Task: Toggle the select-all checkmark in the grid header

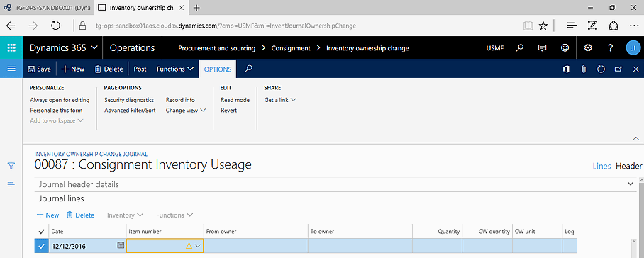Action: (x=41, y=232)
